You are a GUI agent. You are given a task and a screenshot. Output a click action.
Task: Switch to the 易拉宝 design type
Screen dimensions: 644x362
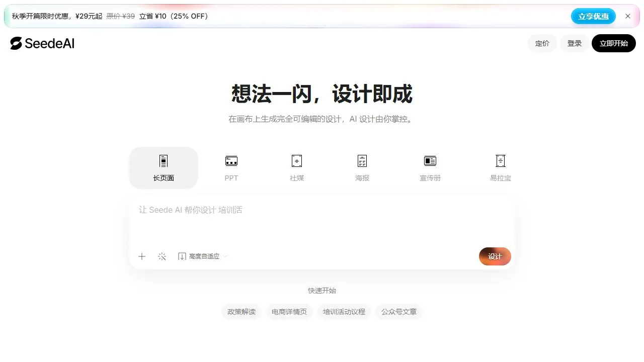point(501,168)
